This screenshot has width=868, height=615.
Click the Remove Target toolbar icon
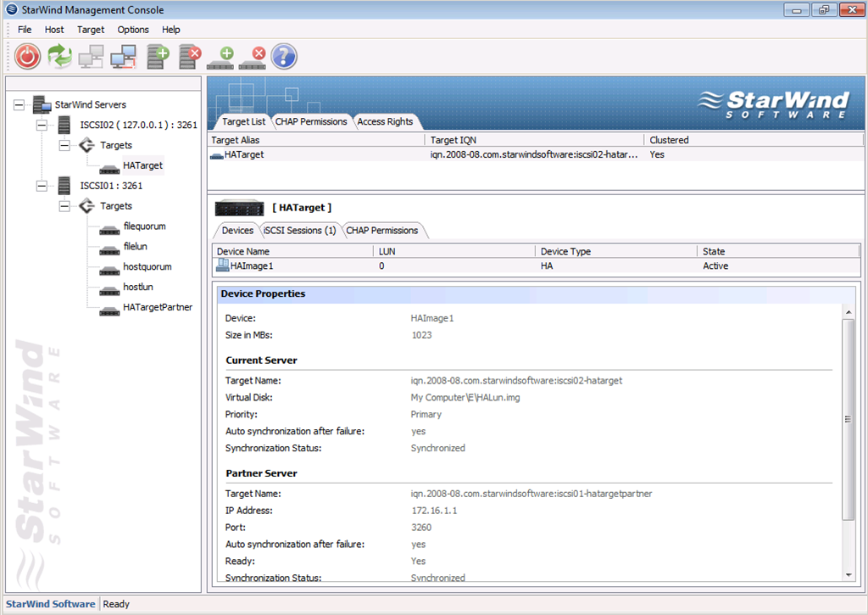[253, 59]
